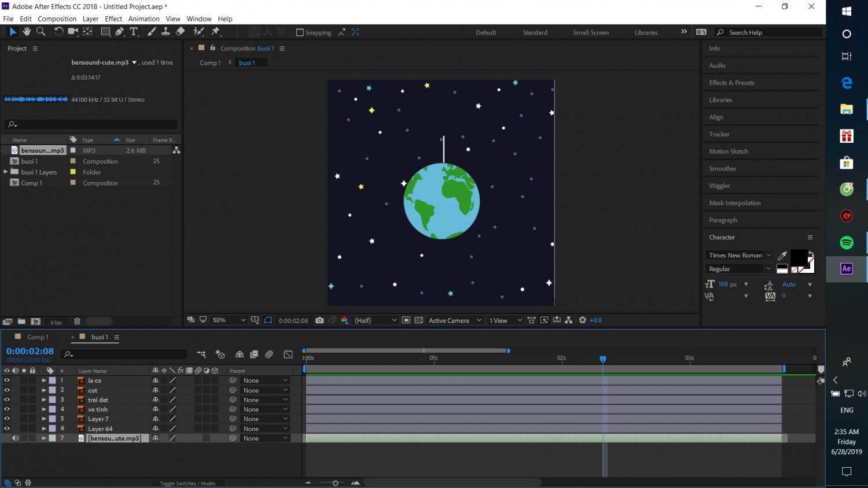This screenshot has height=488, width=868.
Task: Toggle motion blur for the timeline
Action: tap(269, 354)
